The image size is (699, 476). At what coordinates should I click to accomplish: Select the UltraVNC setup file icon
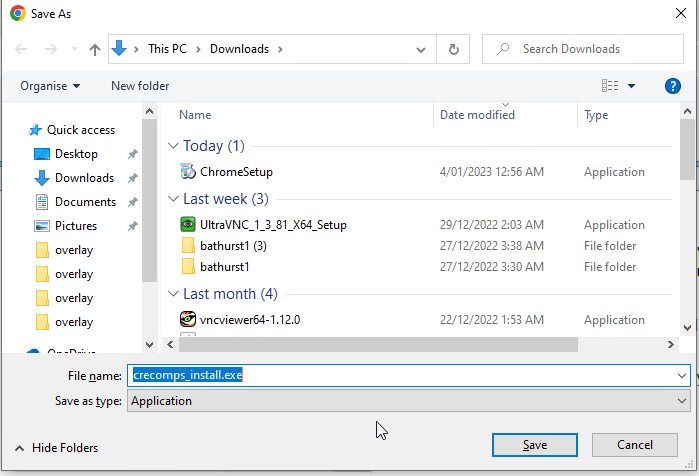[x=188, y=225]
